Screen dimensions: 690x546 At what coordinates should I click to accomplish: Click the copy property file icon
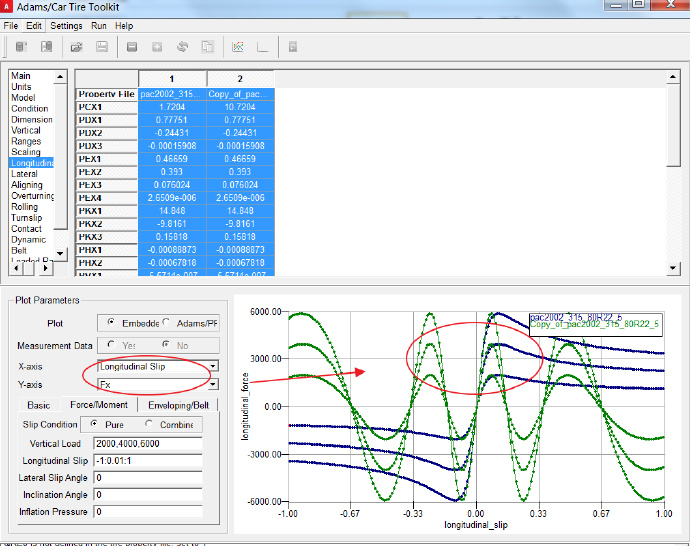(208, 47)
